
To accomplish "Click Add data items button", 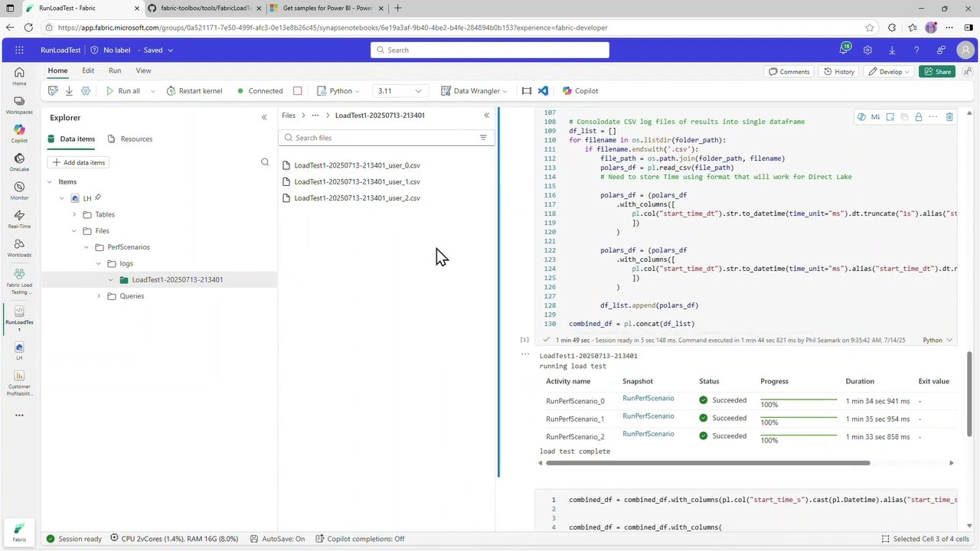I will pos(79,162).
